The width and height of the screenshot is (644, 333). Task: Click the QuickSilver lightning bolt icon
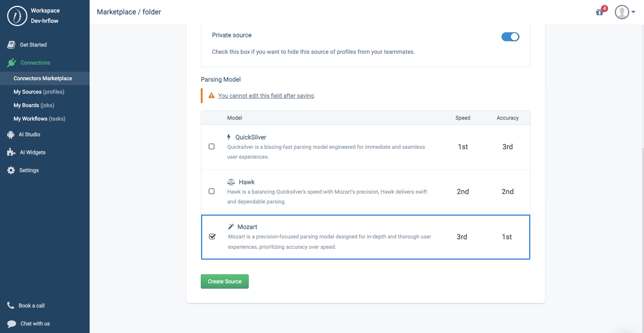tap(229, 137)
